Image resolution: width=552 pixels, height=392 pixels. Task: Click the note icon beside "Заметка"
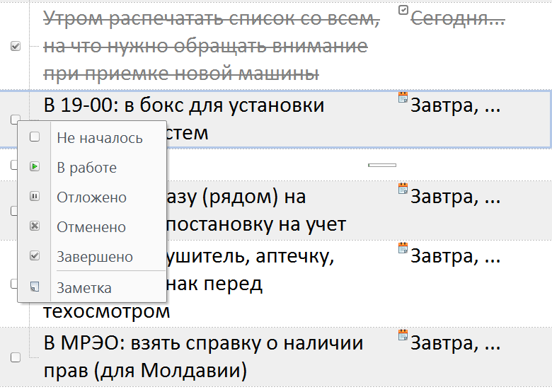[35, 287]
